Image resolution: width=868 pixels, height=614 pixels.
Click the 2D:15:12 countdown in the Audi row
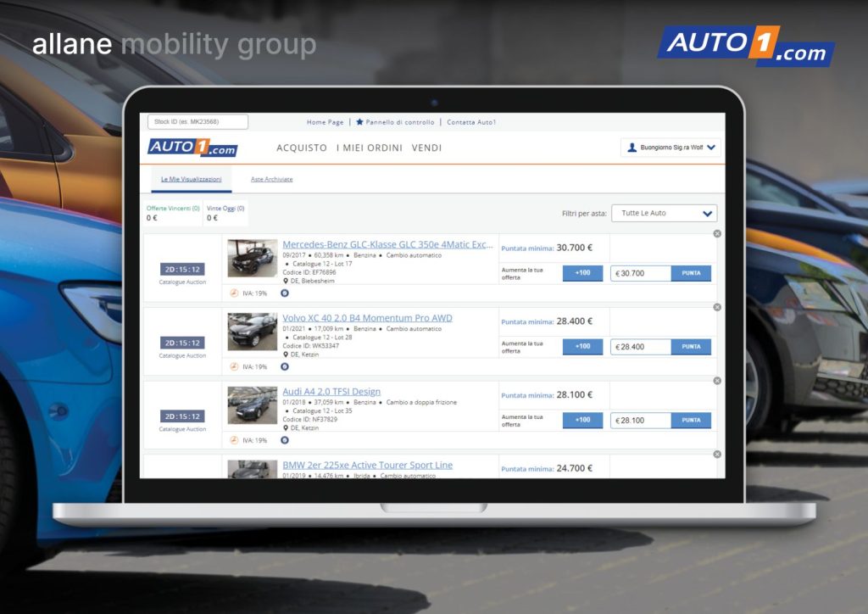tap(182, 416)
